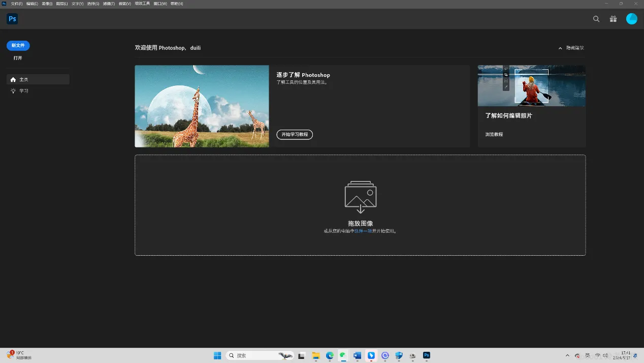Viewport: 644px width, 363px height.
Task: Open File Explorer folder icon in taskbar
Action: 315,355
